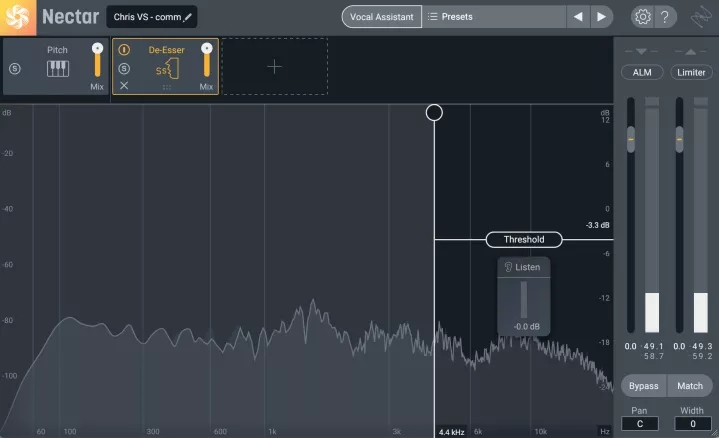
Task: Solo the De-Esser module
Action: [x=124, y=68]
